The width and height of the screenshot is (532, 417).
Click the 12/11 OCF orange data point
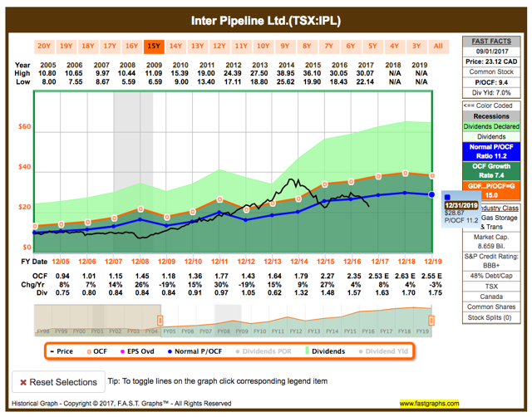pyautogui.click(x=219, y=199)
